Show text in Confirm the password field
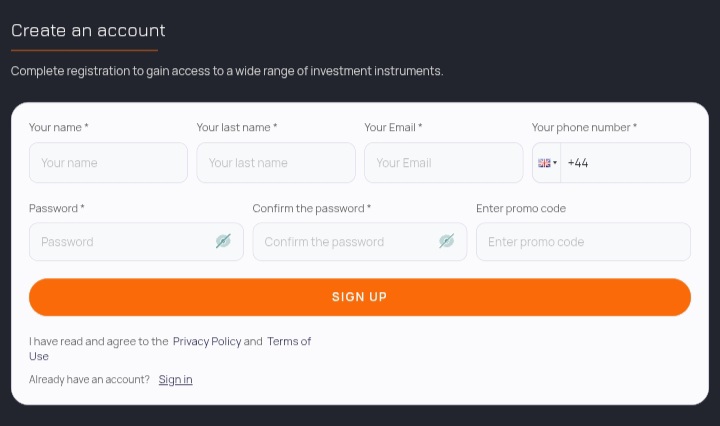 coord(446,241)
